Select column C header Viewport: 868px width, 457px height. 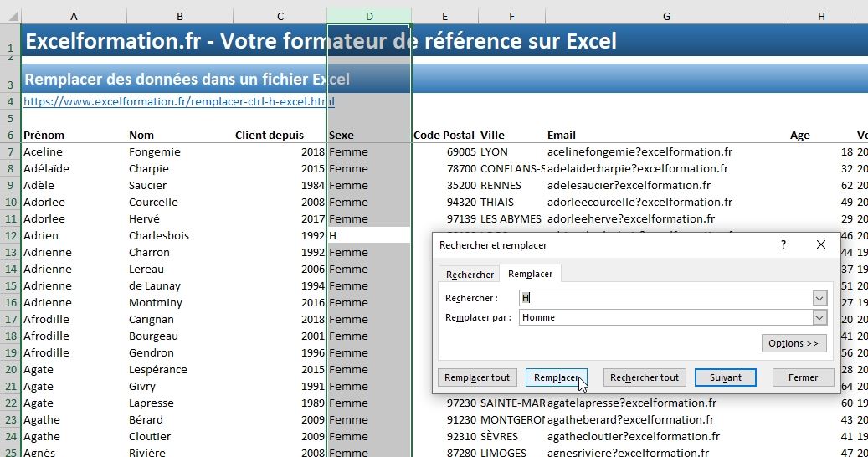click(x=280, y=16)
